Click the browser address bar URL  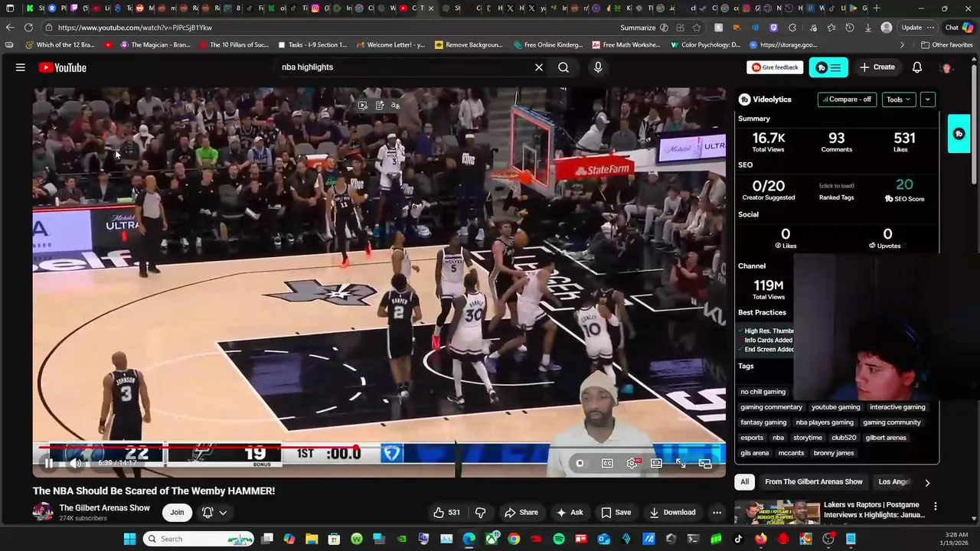pos(135,28)
